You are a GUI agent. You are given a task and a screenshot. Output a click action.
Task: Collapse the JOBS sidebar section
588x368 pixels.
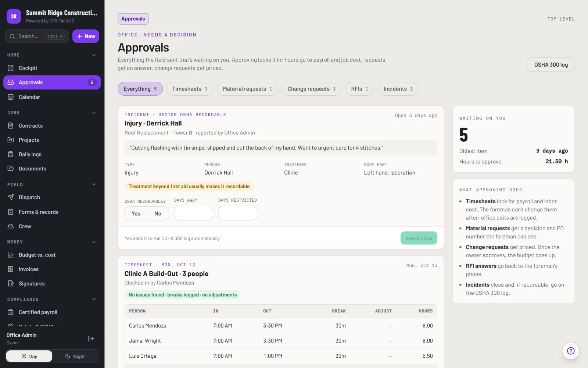pos(94,113)
